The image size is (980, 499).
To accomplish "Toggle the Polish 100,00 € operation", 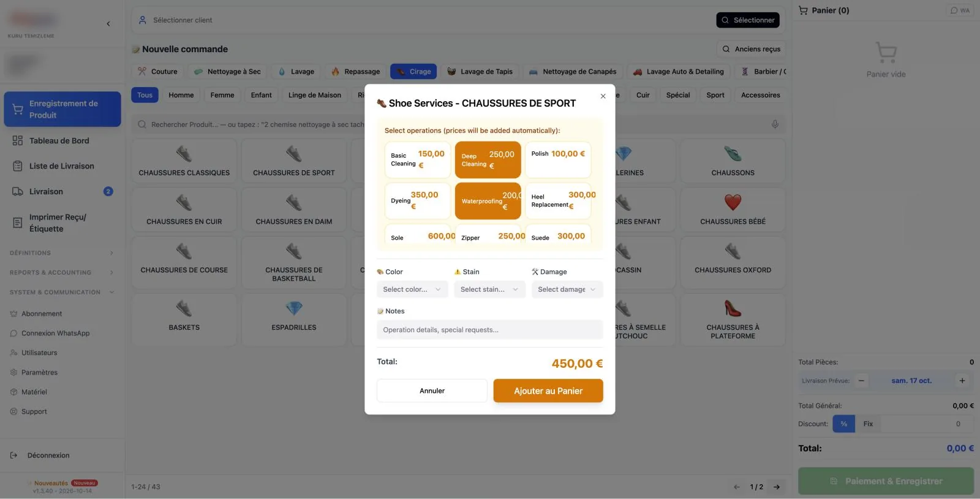I will pyautogui.click(x=558, y=159).
